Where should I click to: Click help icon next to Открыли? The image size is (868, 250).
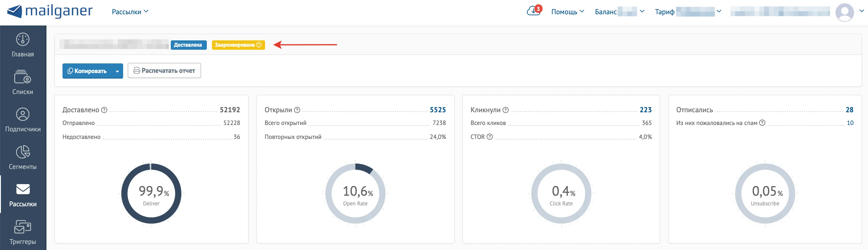[297, 110]
